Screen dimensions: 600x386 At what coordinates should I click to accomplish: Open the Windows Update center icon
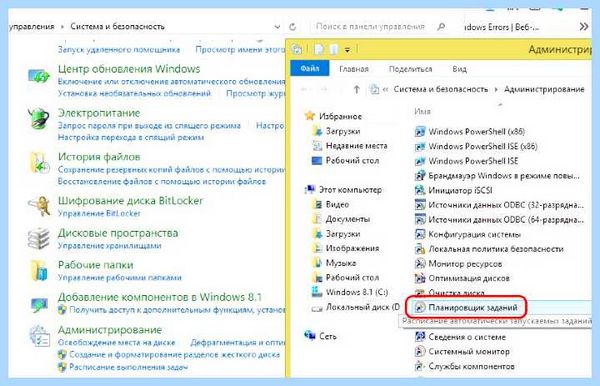39,76
